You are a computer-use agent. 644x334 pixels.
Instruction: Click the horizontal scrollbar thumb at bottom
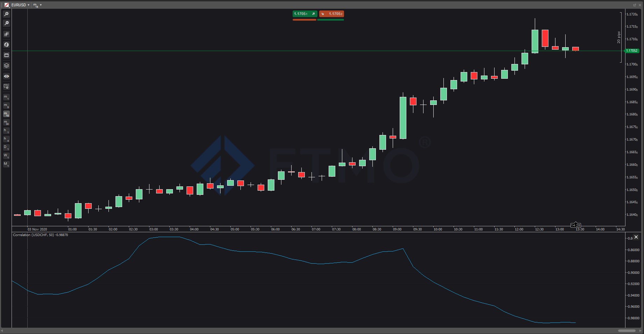627,331
